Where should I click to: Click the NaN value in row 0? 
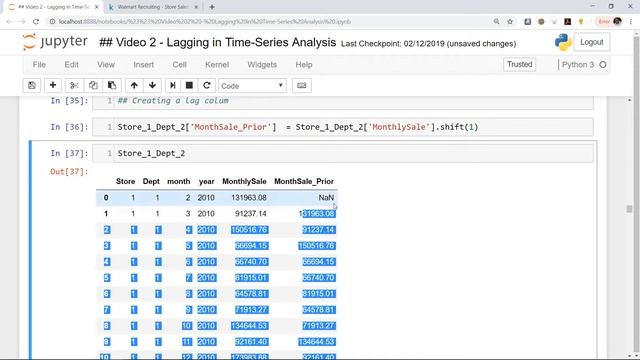click(x=326, y=198)
